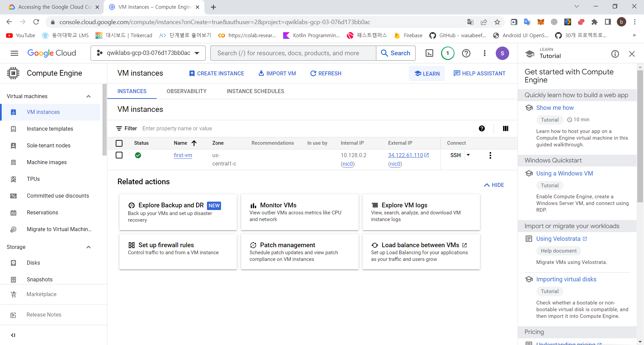Open the Show me how tutorial link

pyautogui.click(x=555, y=108)
